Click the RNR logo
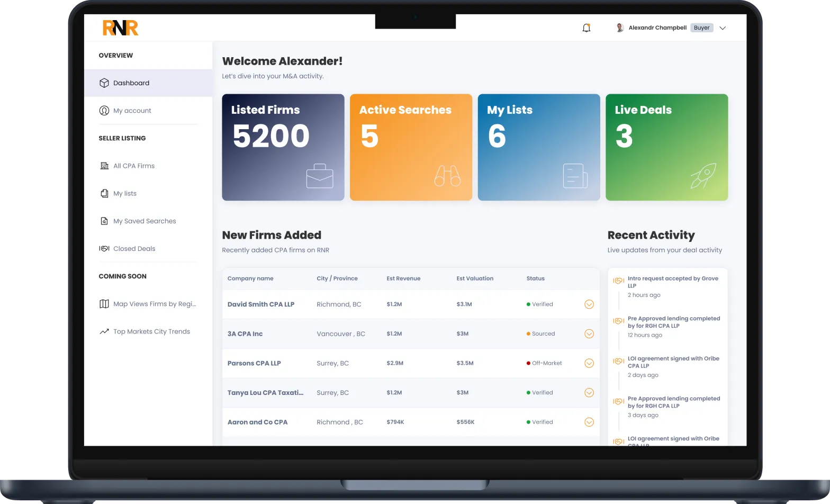 click(x=120, y=28)
